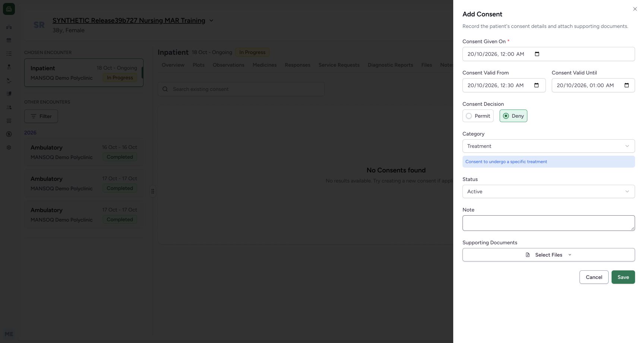644x343 pixels.
Task: Click the panel resize grip handle
Action: pyautogui.click(x=153, y=191)
